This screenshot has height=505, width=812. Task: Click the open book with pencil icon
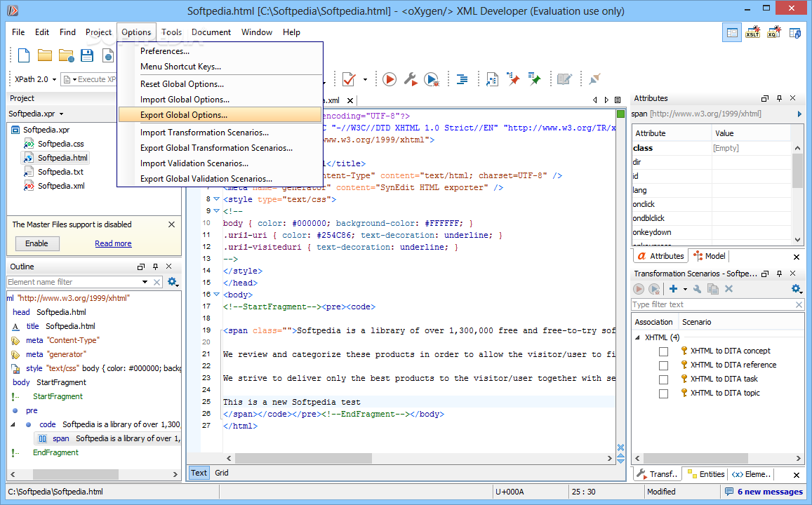pos(564,79)
